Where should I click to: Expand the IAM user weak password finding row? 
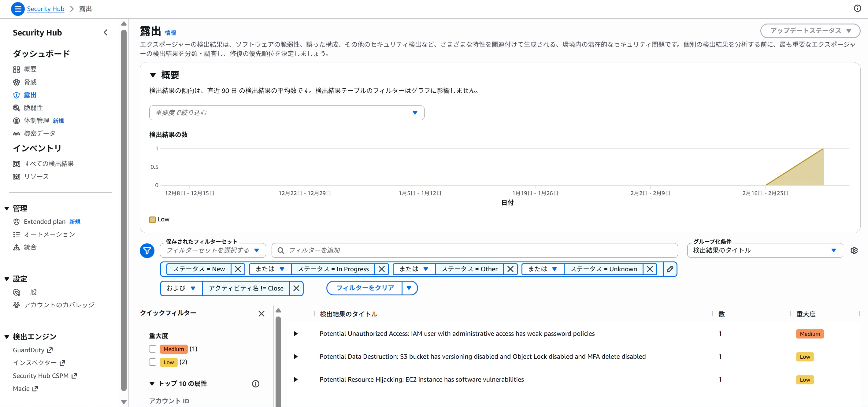pos(295,334)
